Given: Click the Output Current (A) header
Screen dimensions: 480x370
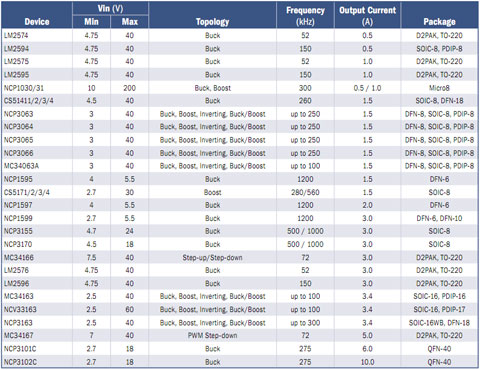Looking at the screenshot, I should coord(367,16).
